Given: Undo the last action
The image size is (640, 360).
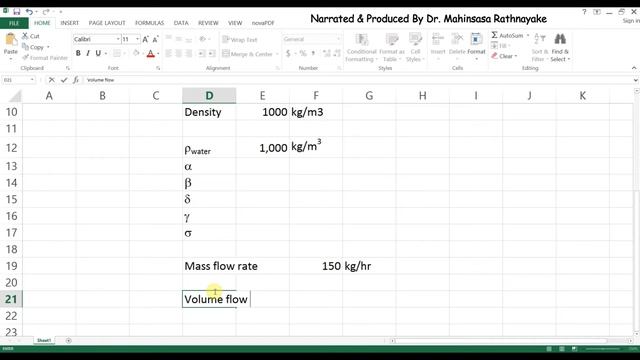Looking at the screenshot, I should click(29, 12).
